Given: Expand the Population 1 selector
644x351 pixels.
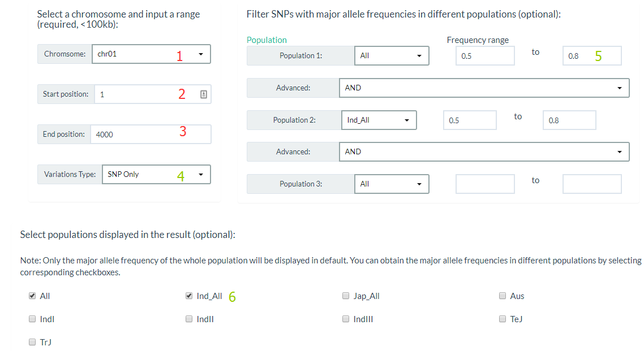Looking at the screenshot, I should coord(392,56).
